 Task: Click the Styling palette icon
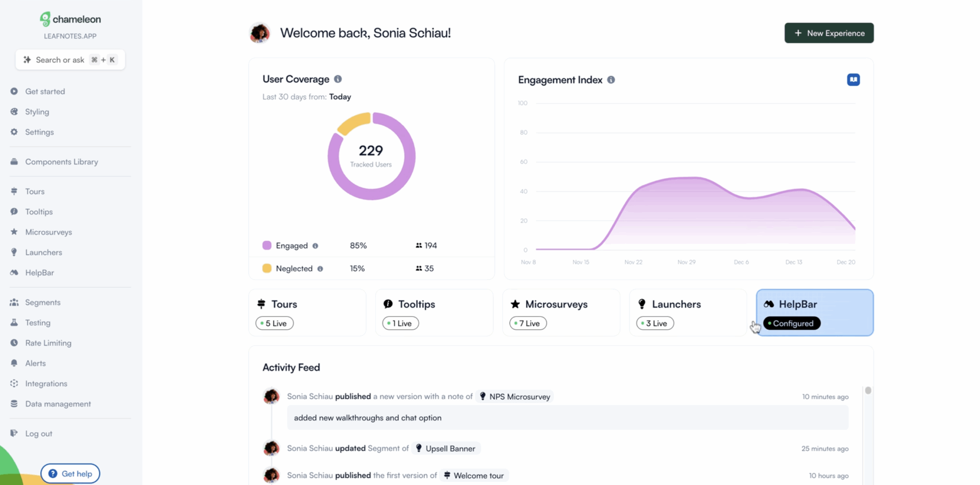(14, 111)
